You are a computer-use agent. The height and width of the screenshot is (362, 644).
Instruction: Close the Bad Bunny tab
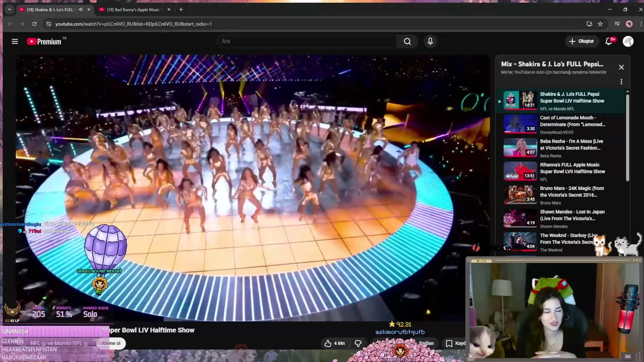(169, 10)
